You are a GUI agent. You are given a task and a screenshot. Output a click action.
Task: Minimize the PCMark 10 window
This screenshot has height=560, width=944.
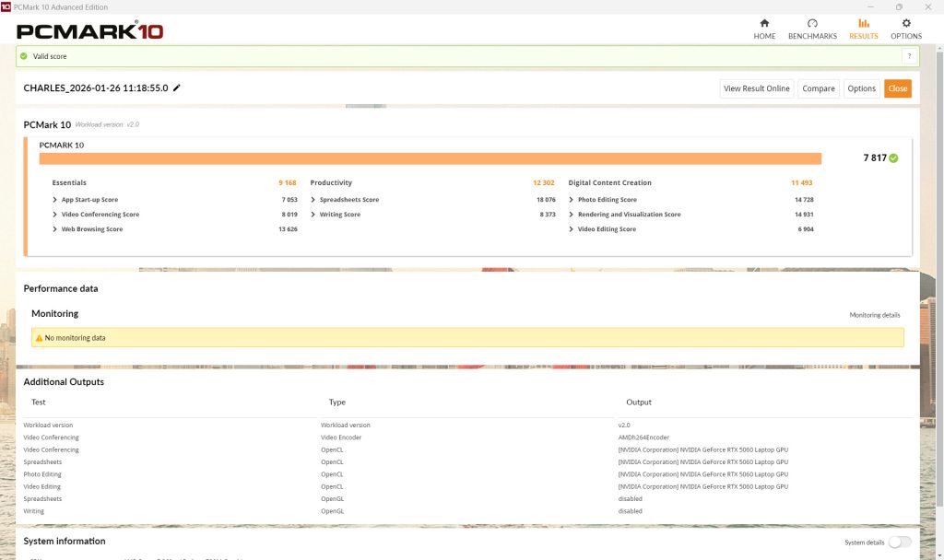click(x=870, y=6)
